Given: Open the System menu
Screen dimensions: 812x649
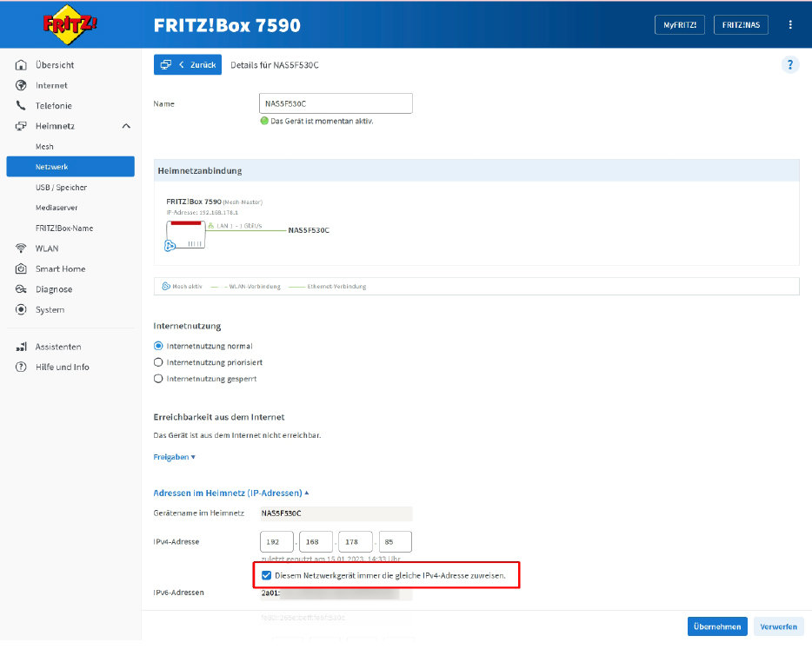Looking at the screenshot, I should coord(50,310).
